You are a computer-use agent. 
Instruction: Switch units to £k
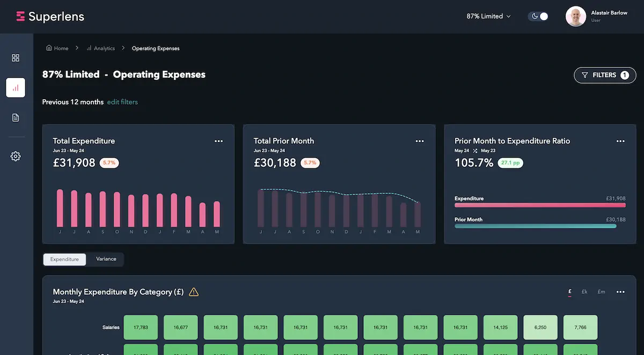[584, 292]
